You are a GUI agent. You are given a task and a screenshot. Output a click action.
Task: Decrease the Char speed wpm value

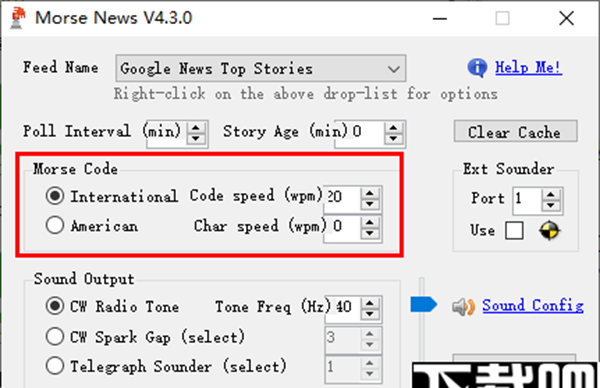click(x=370, y=233)
